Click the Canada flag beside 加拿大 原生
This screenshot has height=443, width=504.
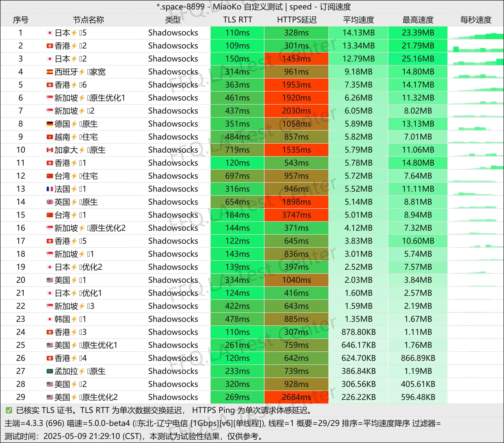pyautogui.click(x=50, y=150)
